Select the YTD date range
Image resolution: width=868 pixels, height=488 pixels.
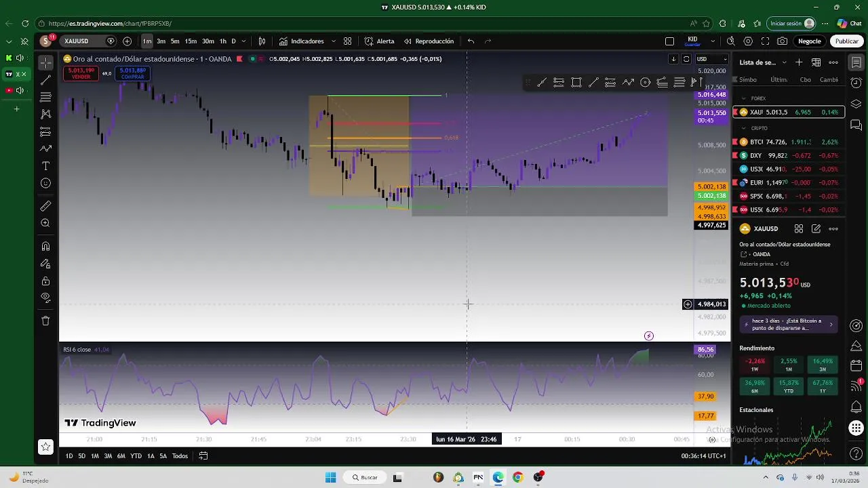[136, 456]
